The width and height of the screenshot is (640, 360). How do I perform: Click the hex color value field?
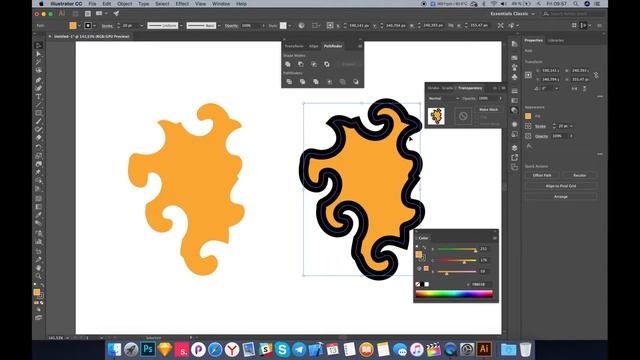pyautogui.click(x=480, y=284)
